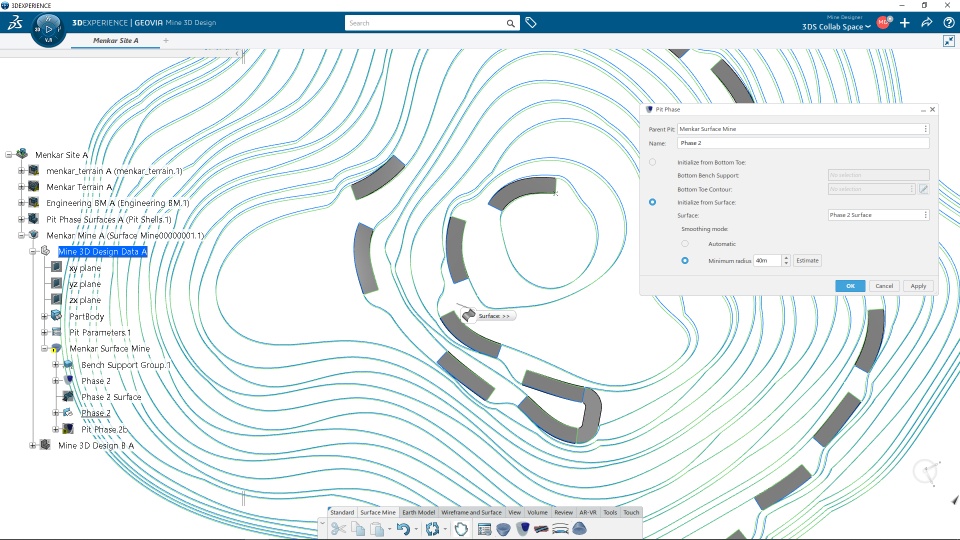Click OK in Pit Phase dialog
The height and width of the screenshot is (540, 960).
(850, 286)
